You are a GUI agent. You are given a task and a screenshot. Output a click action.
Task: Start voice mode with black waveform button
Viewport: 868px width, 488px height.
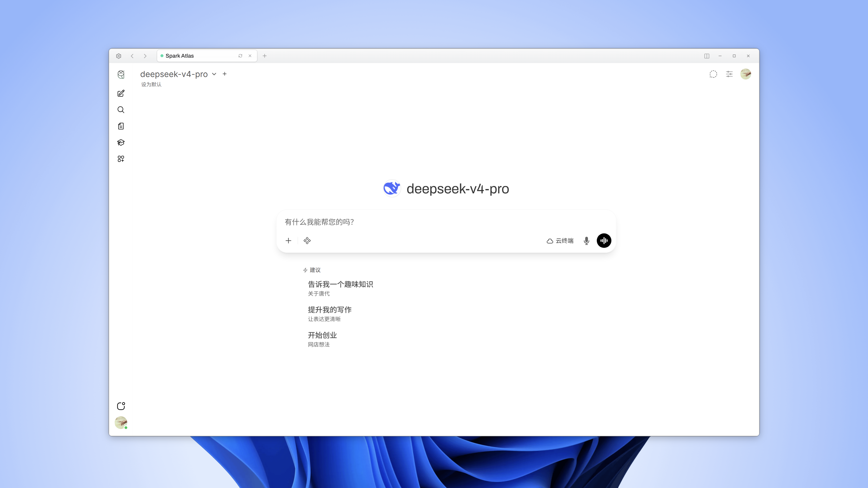604,240
